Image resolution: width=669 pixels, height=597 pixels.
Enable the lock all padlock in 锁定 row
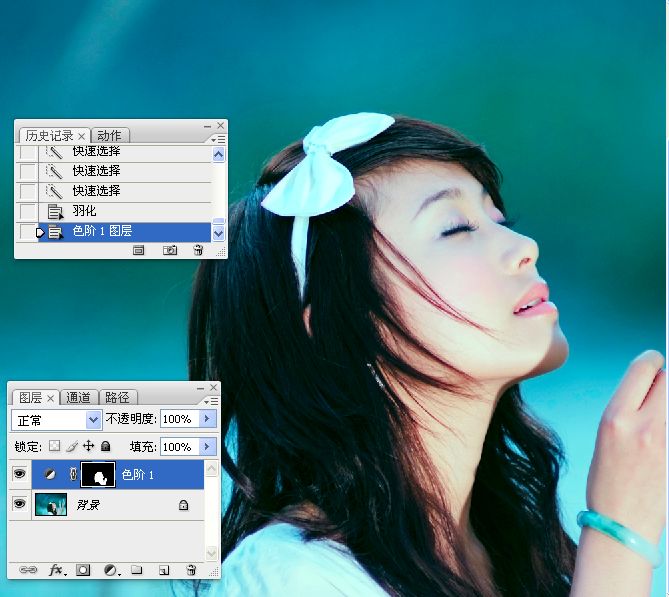tap(106, 446)
